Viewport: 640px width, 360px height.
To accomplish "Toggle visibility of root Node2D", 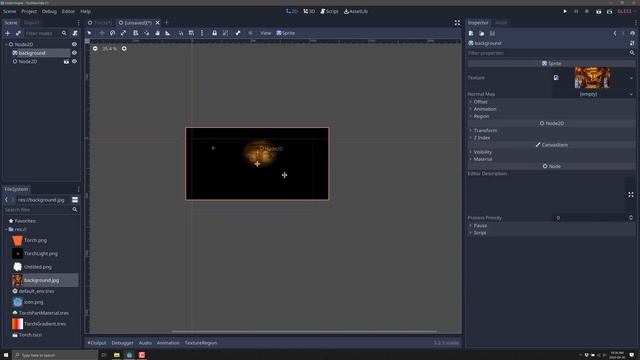I will pyautogui.click(x=74, y=44).
